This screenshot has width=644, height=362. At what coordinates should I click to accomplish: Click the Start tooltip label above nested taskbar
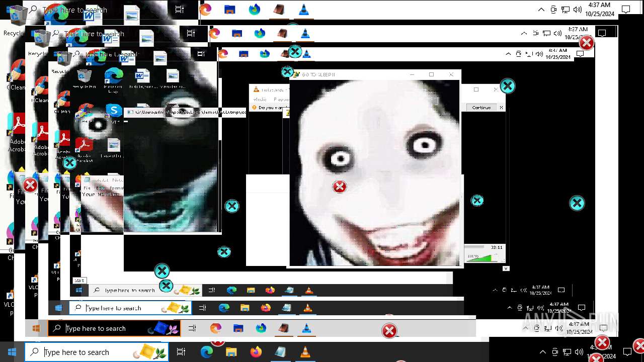click(x=79, y=281)
